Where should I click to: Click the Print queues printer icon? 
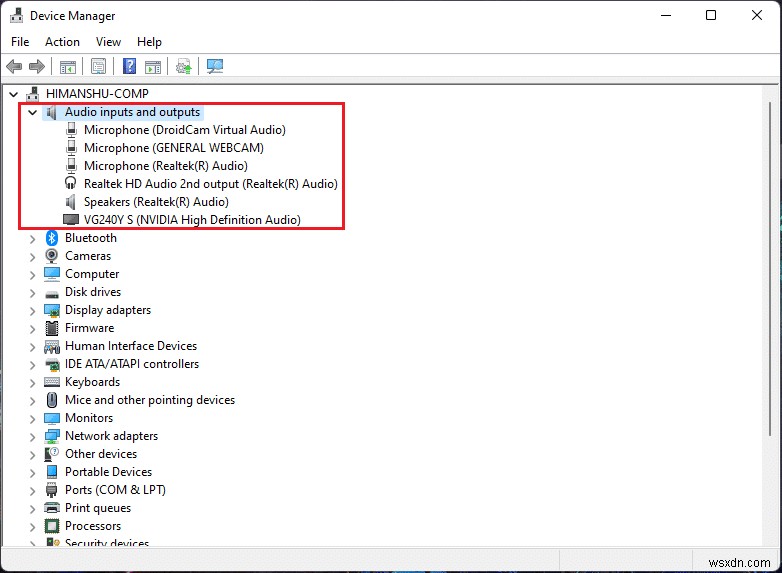click(x=52, y=508)
